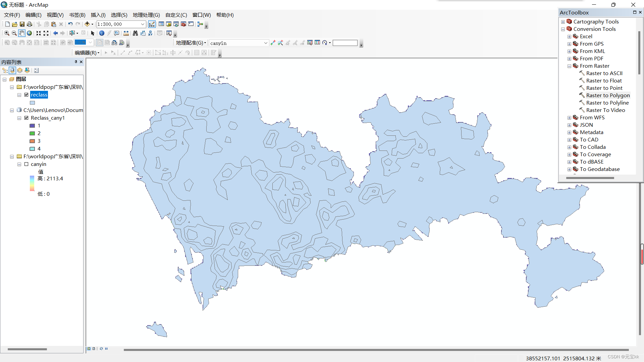This screenshot has width=644, height=362.
Task: Open the map scale dropdown
Action: click(x=143, y=24)
